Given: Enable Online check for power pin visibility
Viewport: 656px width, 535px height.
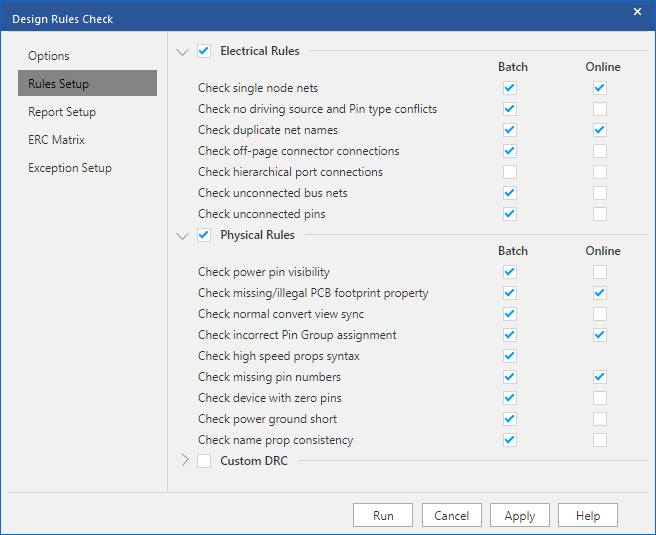Looking at the screenshot, I should pos(600,272).
